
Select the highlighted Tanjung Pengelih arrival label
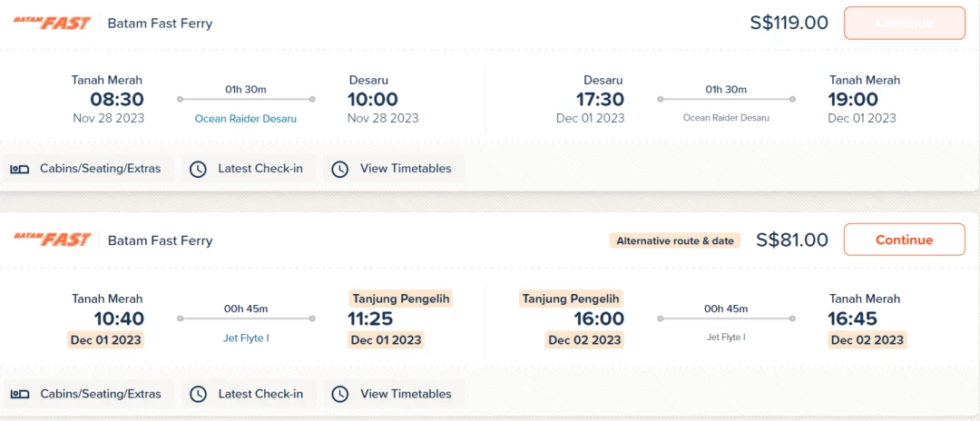point(400,299)
